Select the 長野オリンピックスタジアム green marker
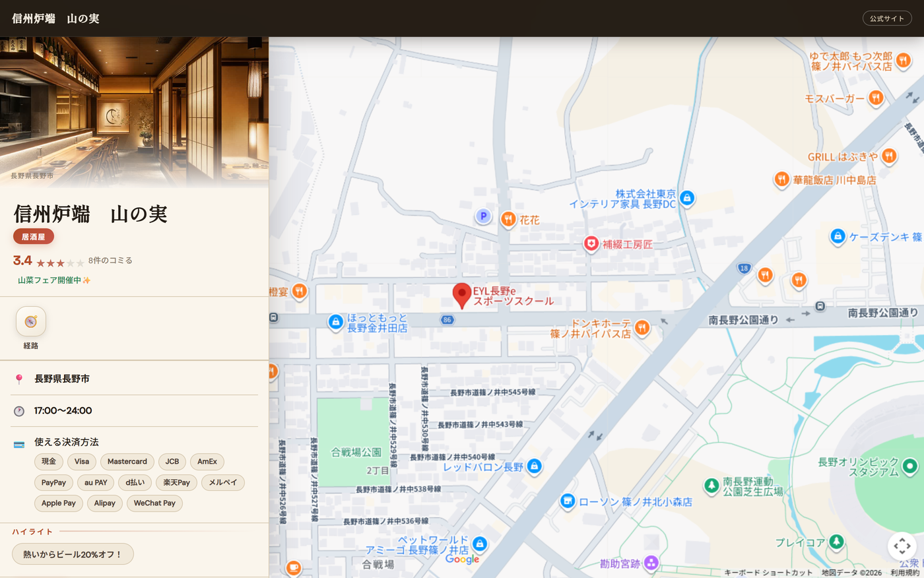The image size is (924, 578). tap(910, 466)
